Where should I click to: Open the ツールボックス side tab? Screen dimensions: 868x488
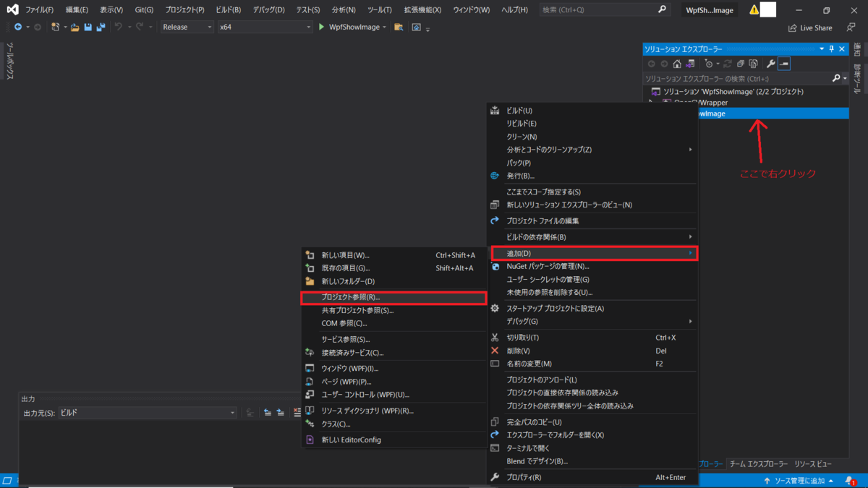(10, 61)
